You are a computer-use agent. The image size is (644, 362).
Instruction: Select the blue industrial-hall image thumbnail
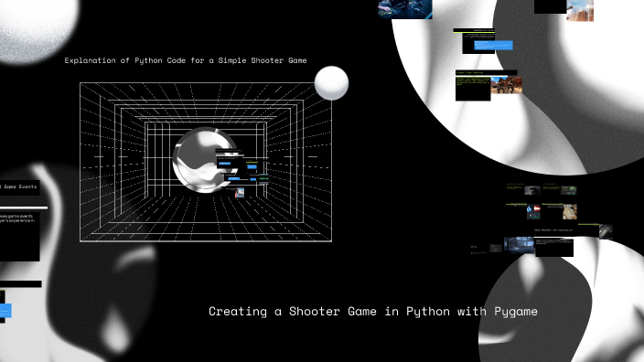coord(519,245)
